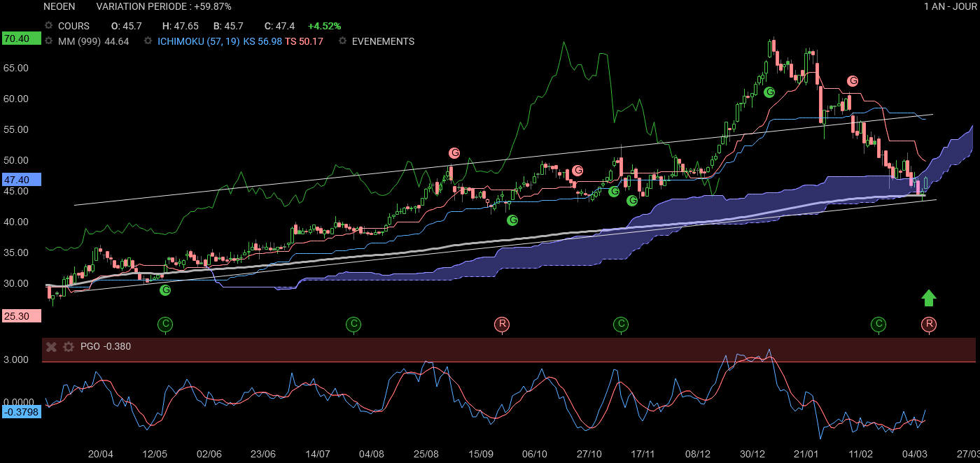Click the pink G marker near 27/10
This screenshot has height=463, width=980.
click(x=577, y=170)
